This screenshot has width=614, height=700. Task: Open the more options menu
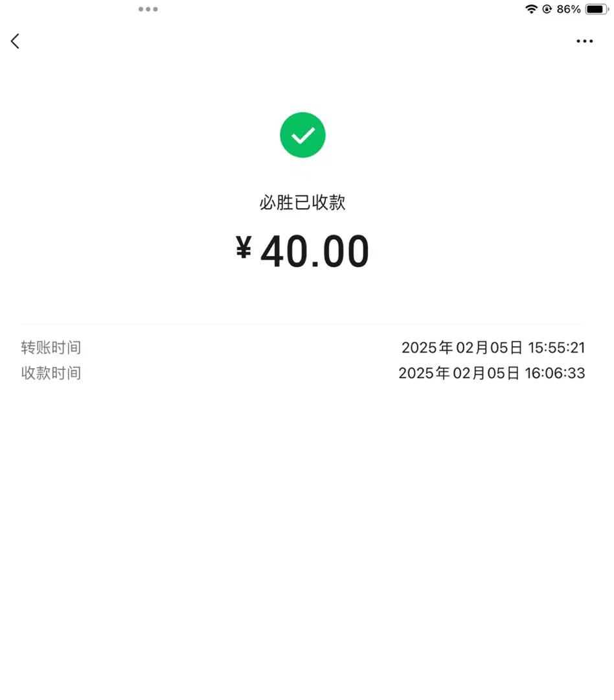click(584, 41)
